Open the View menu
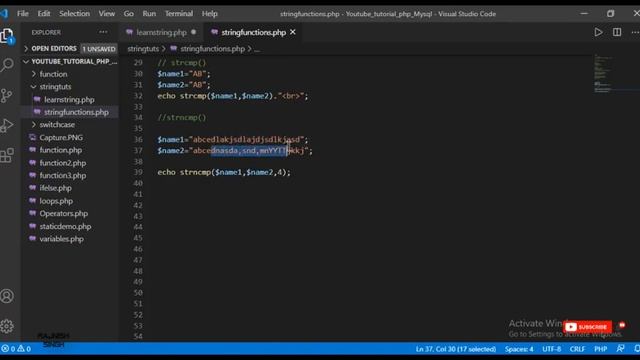This screenshot has width=640, height=360. coord(107,13)
